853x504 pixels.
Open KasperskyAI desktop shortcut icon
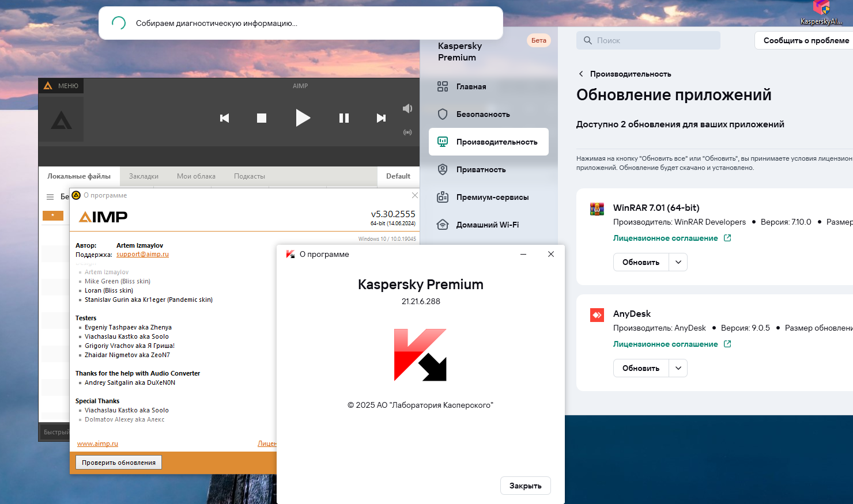(x=821, y=13)
